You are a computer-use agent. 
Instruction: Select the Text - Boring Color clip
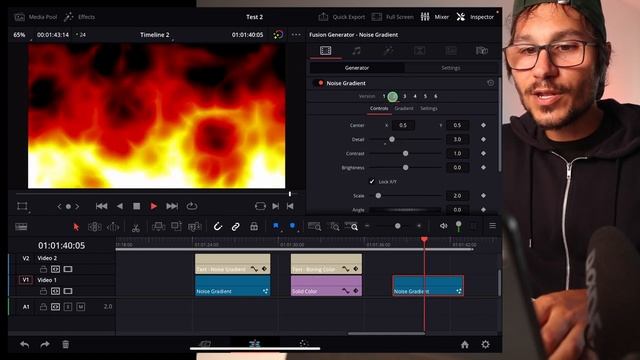[x=326, y=264]
